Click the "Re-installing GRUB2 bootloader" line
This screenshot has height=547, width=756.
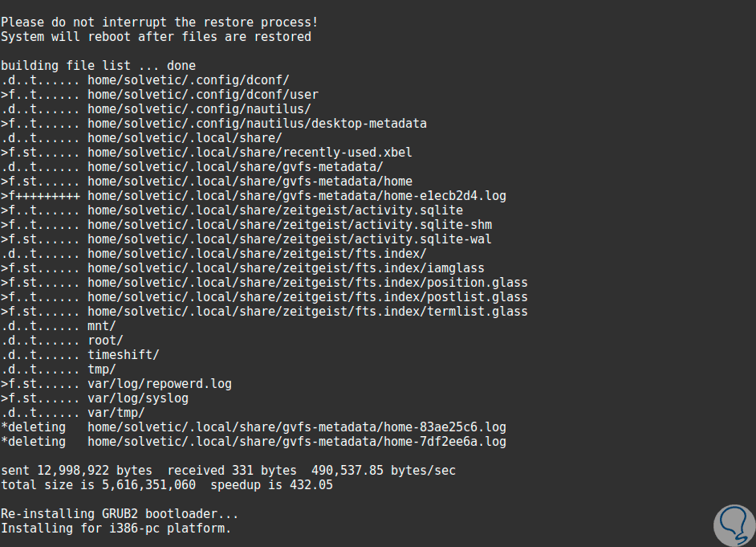point(120,513)
